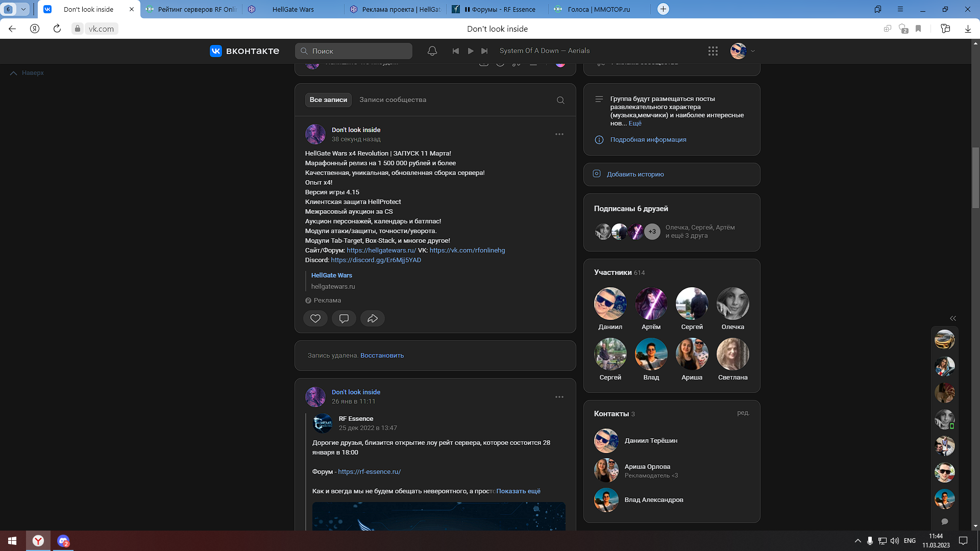980x551 pixels.
Task: Play the System Of A Down track
Action: pos(471,51)
